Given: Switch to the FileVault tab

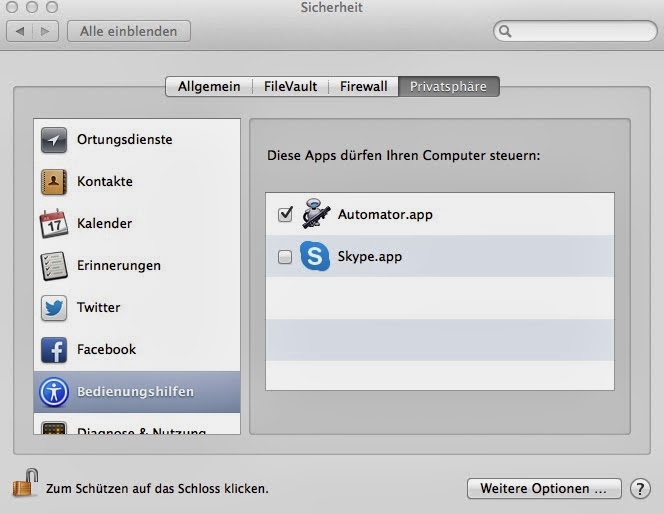Looking at the screenshot, I should click(x=290, y=86).
